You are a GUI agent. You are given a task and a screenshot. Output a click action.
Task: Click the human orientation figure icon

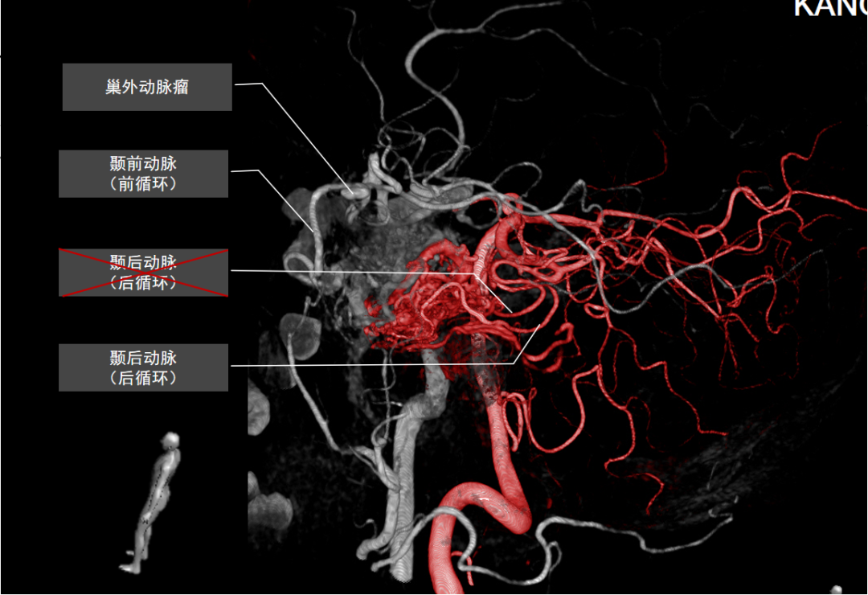(158, 503)
